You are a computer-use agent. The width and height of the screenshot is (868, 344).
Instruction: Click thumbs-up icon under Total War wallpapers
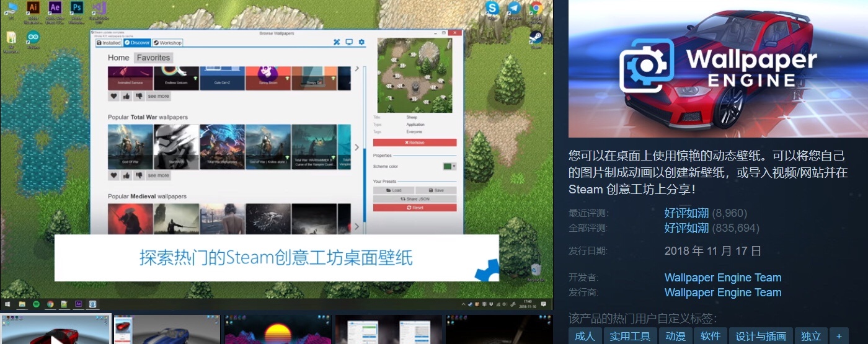click(x=126, y=175)
